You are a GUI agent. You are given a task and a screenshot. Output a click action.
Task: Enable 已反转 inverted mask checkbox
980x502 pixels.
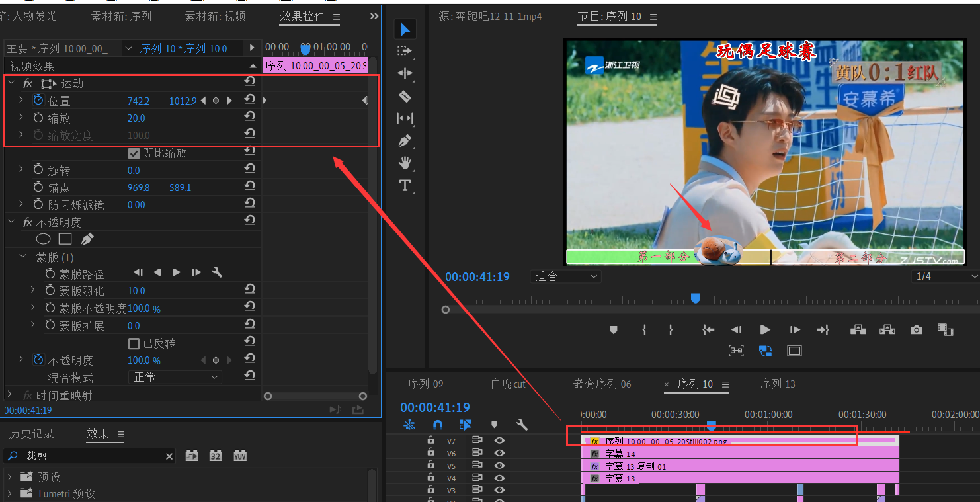(134, 343)
